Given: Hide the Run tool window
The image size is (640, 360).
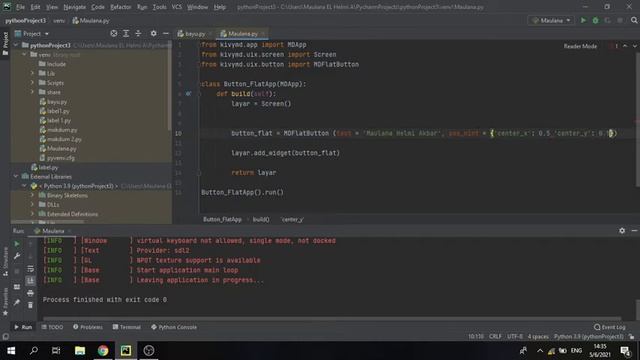Looking at the screenshot, I should coord(634,231).
